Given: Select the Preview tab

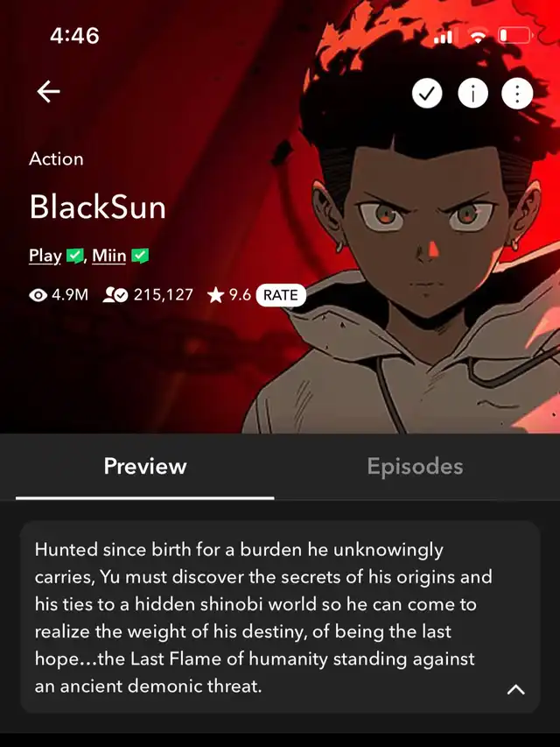Looking at the screenshot, I should [x=145, y=467].
